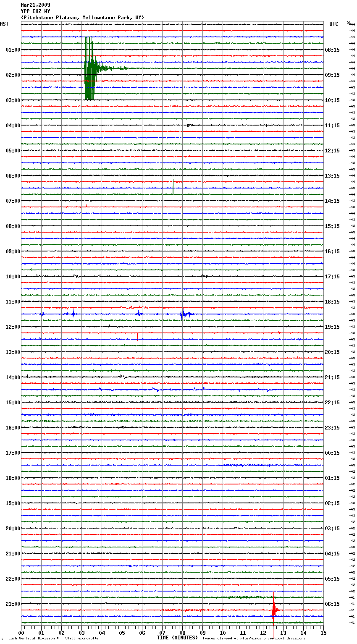Select the 02:00 MST time label

pos(13,75)
